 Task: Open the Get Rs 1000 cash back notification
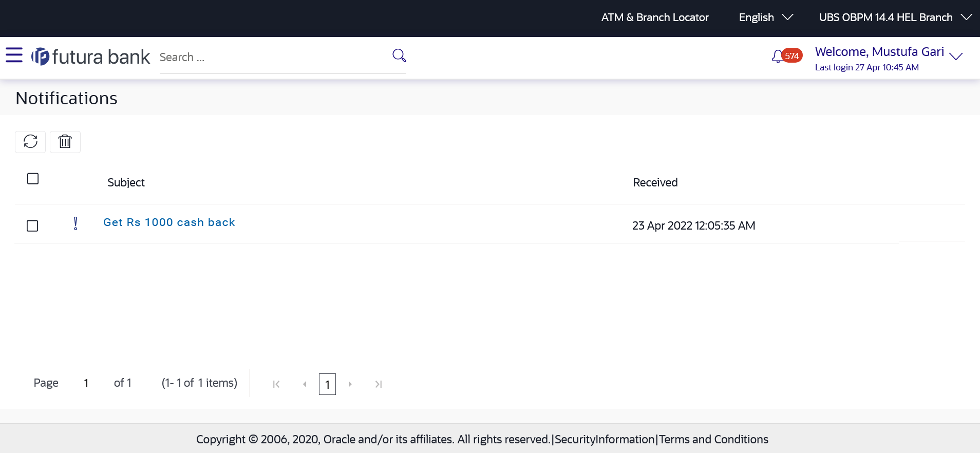click(169, 222)
